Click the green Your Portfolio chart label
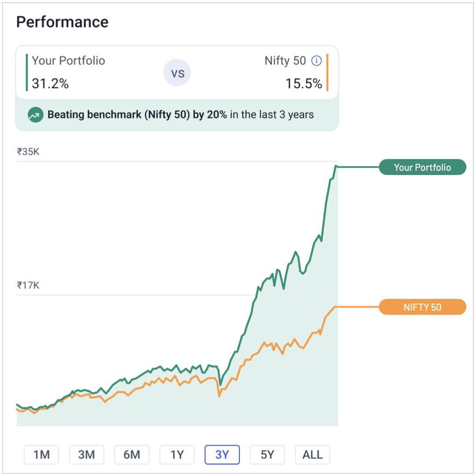The height and width of the screenshot is (476, 476). tap(422, 167)
